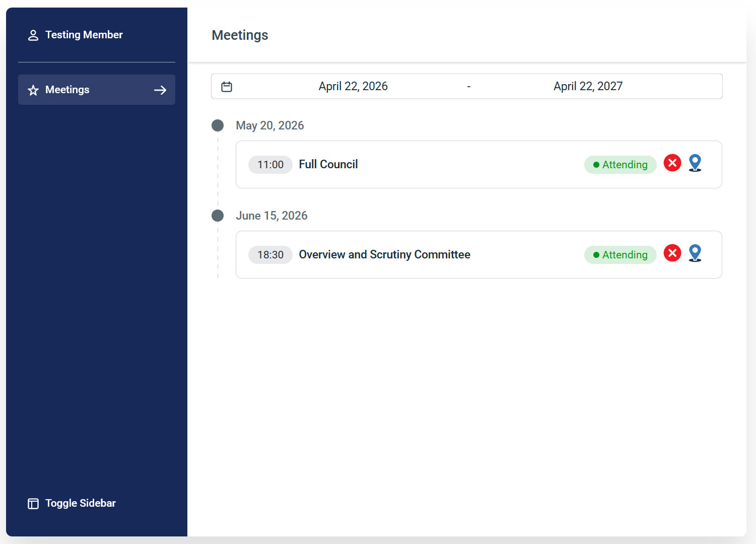Click the arrow icon on Meetings sidebar item
This screenshot has height=544, width=756.
point(160,90)
